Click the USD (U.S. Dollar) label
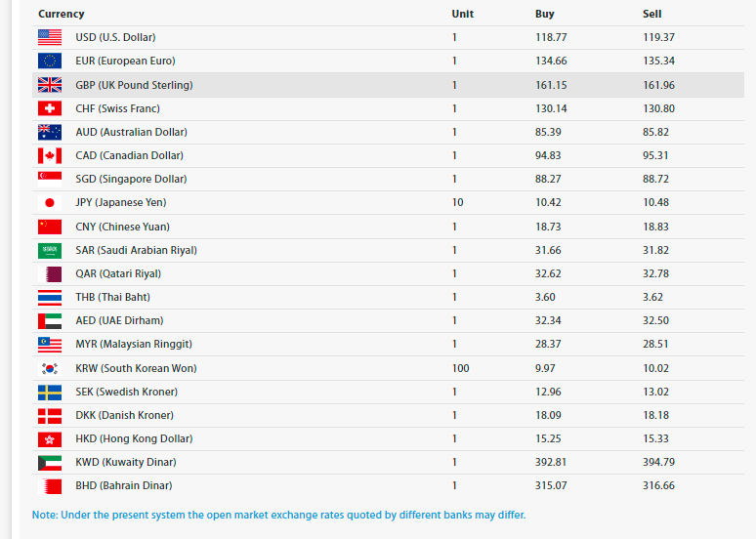Viewport: 756px width, 539px height. click(x=115, y=37)
